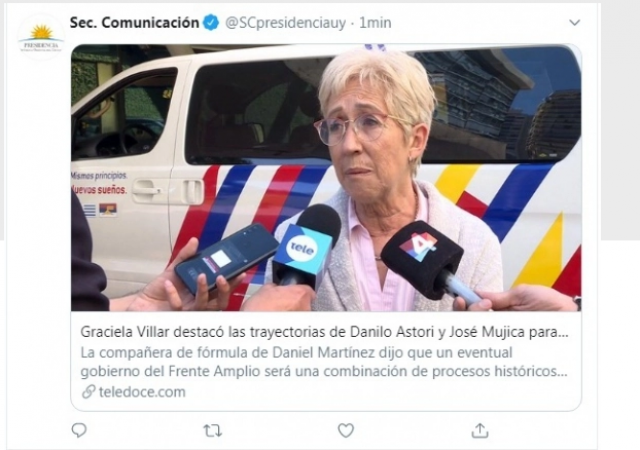Open the share options upload icon
640x450 pixels.
(480, 430)
